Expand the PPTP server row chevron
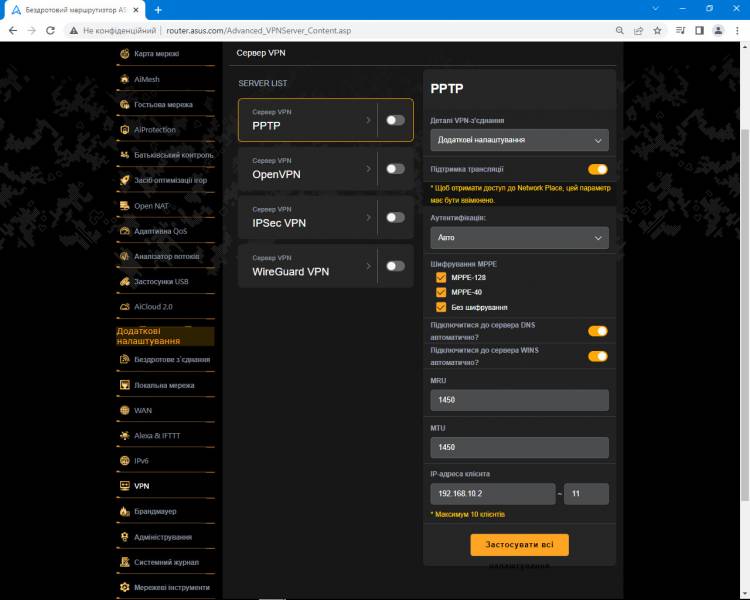Viewport: 750px width, 600px height. point(368,120)
